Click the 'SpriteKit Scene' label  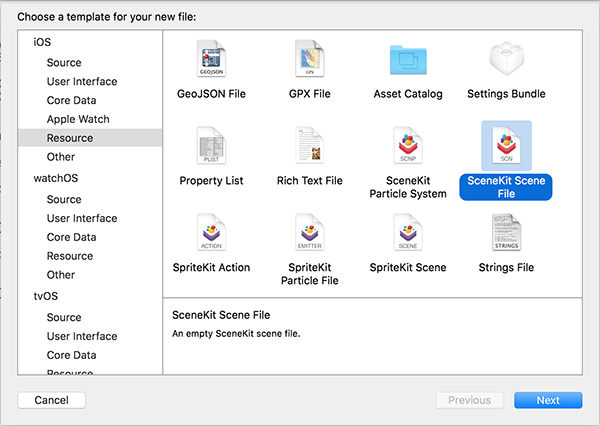[408, 267]
